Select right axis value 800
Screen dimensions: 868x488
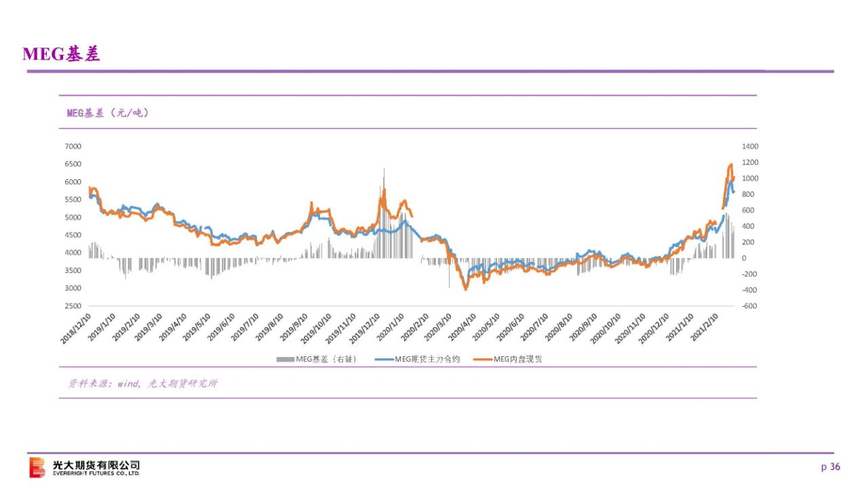coord(749,195)
